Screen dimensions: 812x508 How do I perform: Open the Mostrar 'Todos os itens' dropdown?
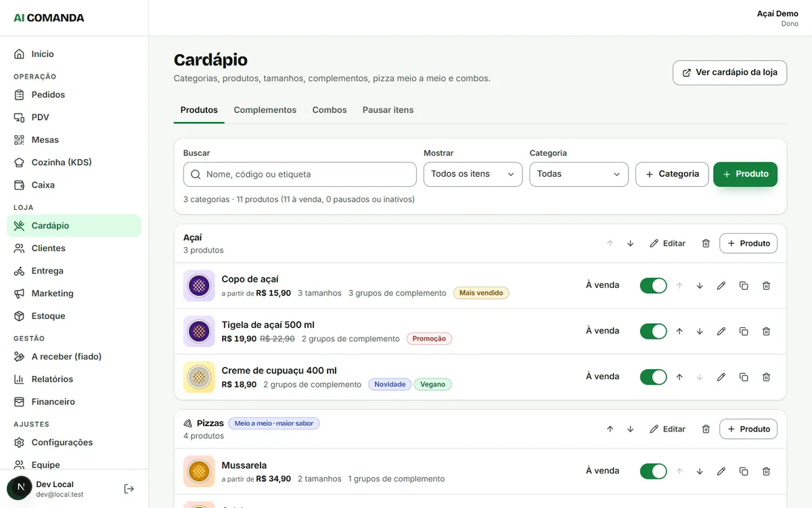[x=473, y=174]
